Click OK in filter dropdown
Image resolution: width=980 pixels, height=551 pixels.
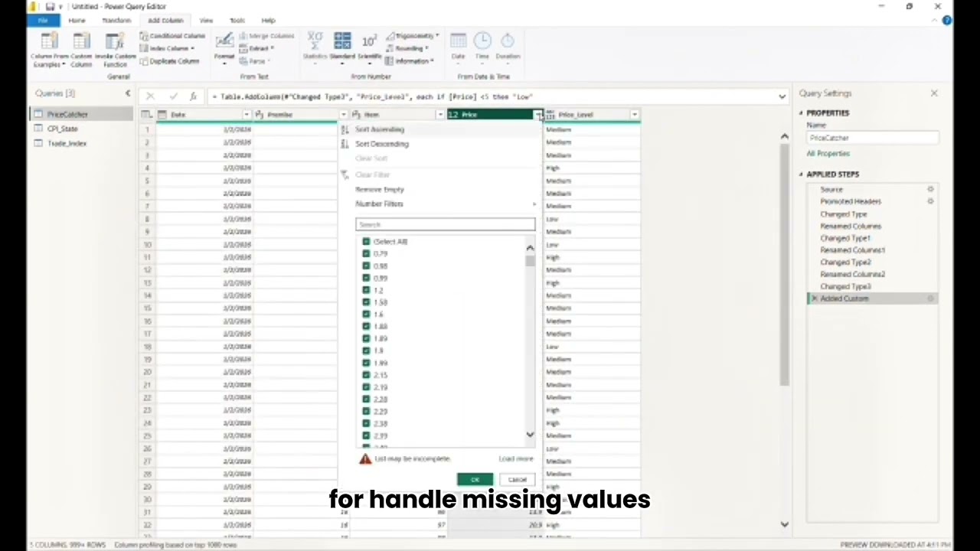475,480
